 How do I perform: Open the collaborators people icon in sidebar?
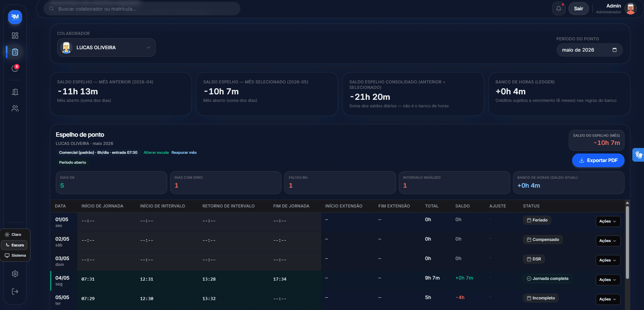click(x=15, y=108)
